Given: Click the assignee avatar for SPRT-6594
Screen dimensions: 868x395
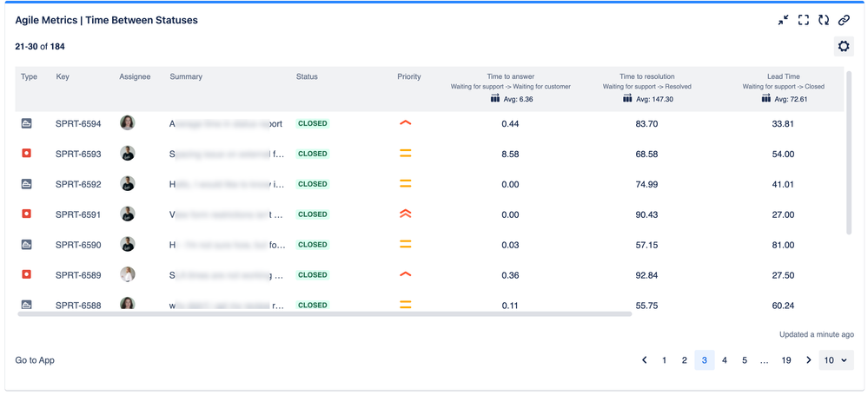Looking at the screenshot, I should tap(128, 123).
